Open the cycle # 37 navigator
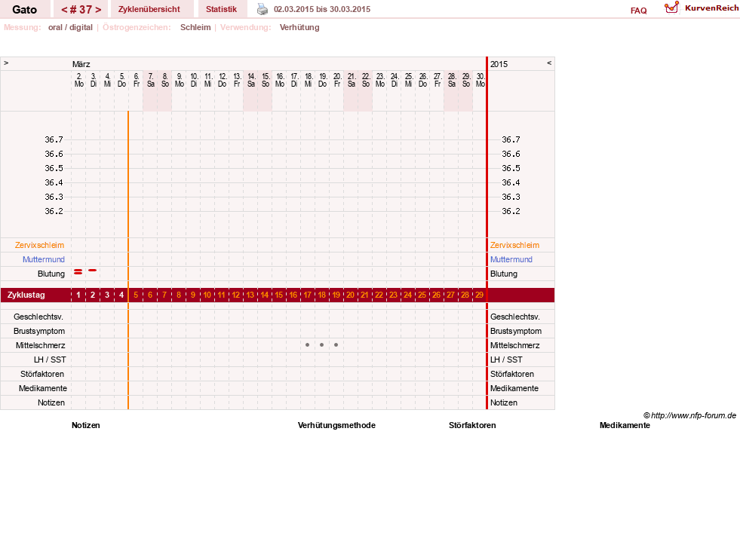Screen dimensions: 740x560 coord(81,10)
